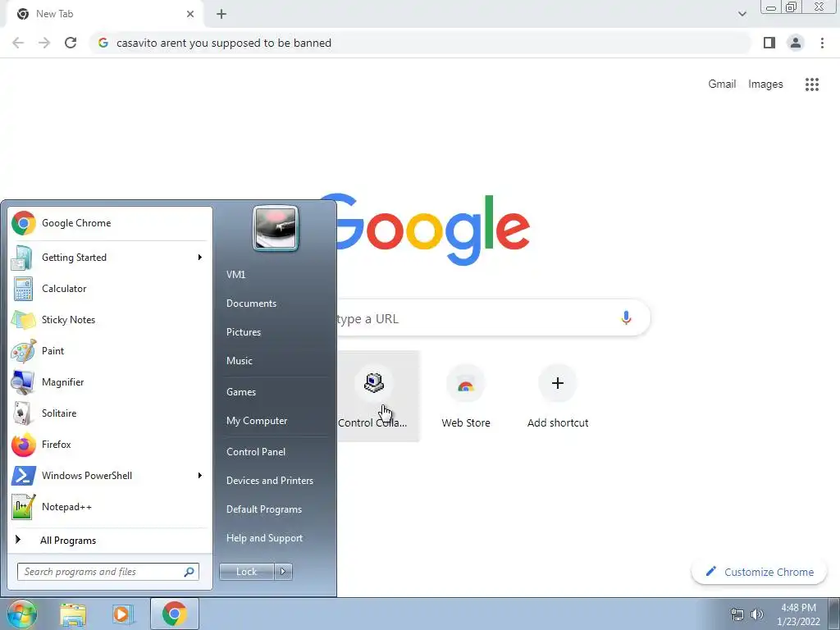Open Notepad++ from the Start menu
The image size is (840, 630).
109,507
